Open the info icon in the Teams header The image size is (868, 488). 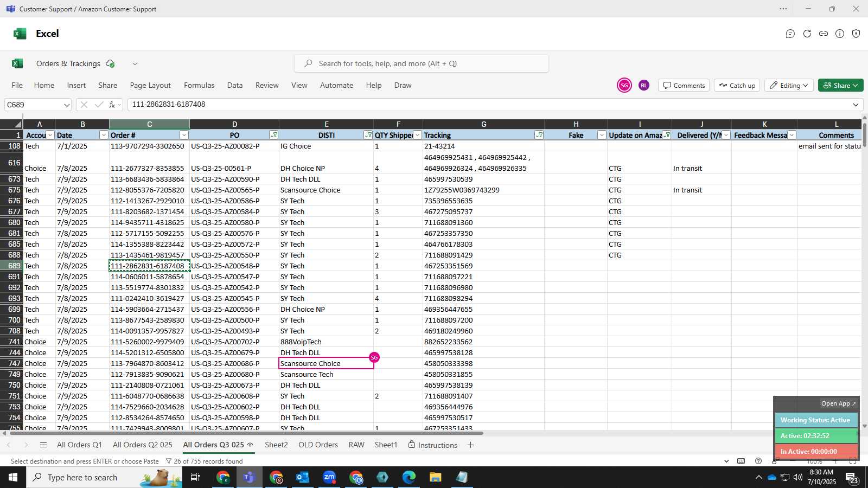(x=840, y=34)
